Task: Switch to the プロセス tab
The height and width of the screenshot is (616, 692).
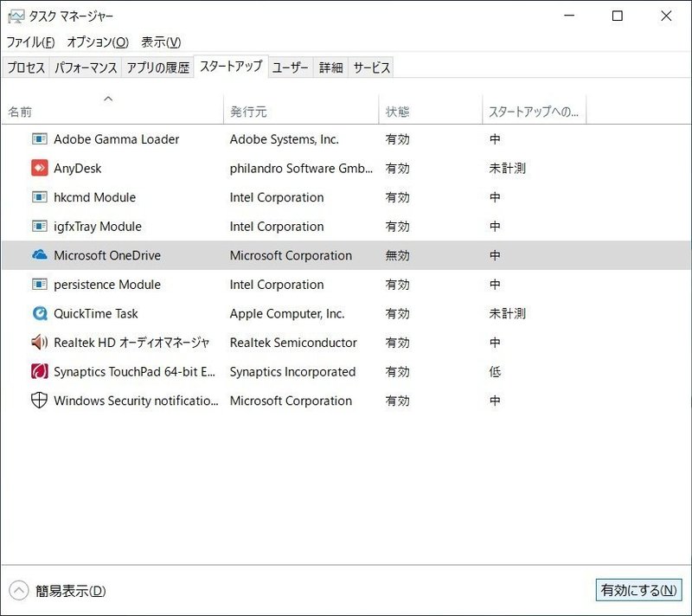Action: (26, 67)
